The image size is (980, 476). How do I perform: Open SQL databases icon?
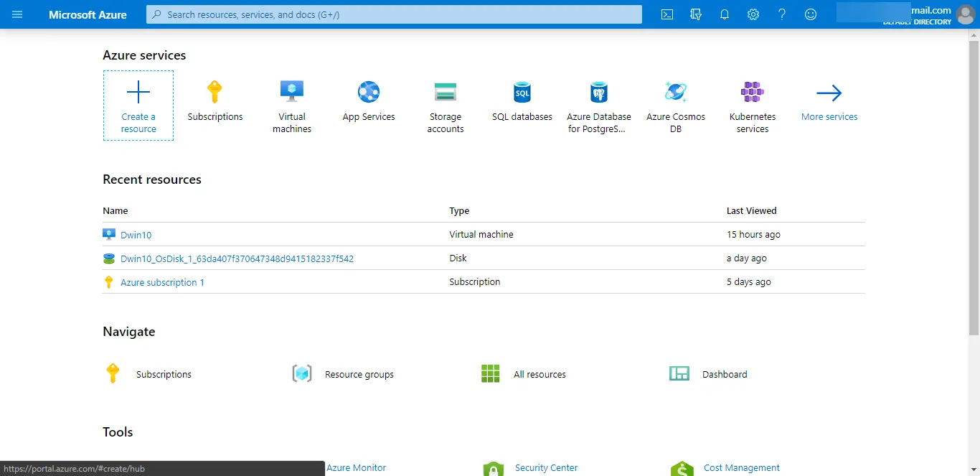coord(522,92)
